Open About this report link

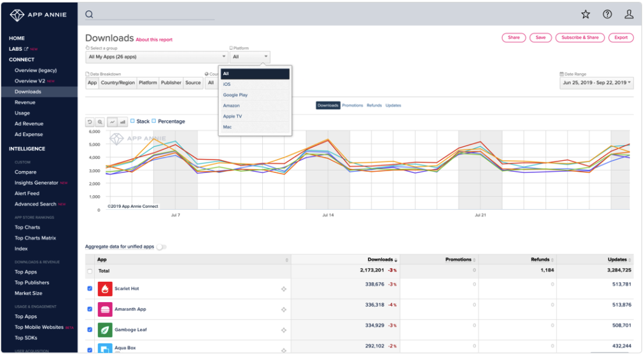point(154,40)
